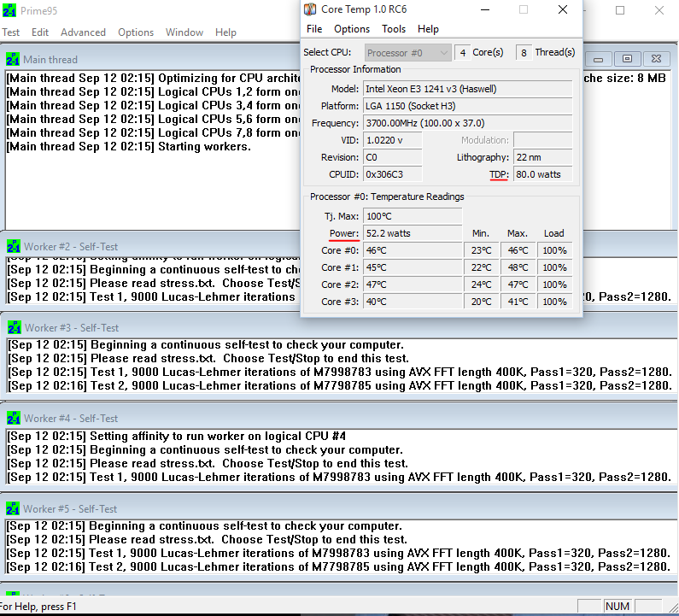This screenshot has height=616, width=679.
Task: Click the Worker #4 Self-Test window icon
Action: [14, 418]
